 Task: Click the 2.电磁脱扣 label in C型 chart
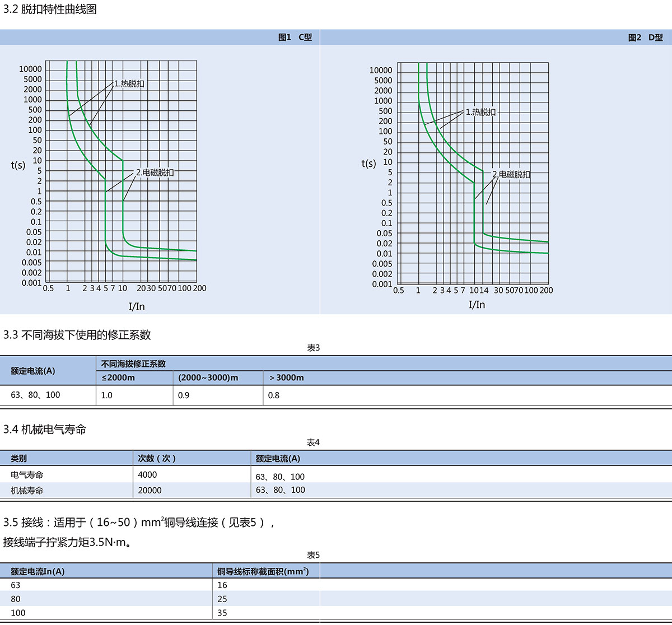[155, 173]
